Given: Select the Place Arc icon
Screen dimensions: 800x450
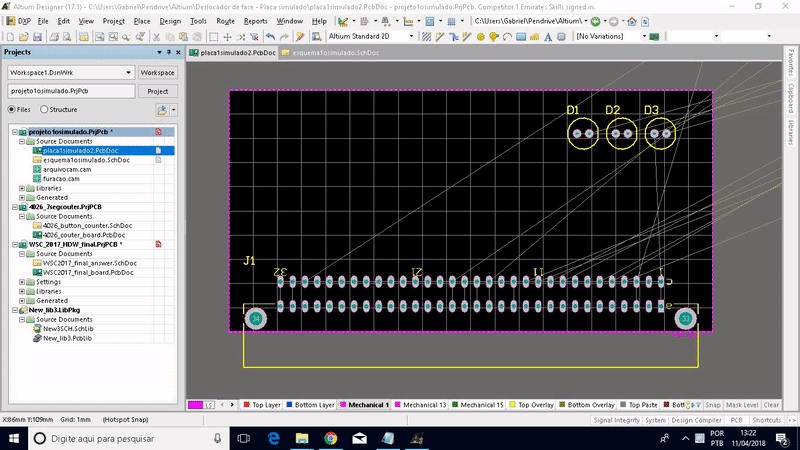Looking at the screenshot, I should pos(507,37).
